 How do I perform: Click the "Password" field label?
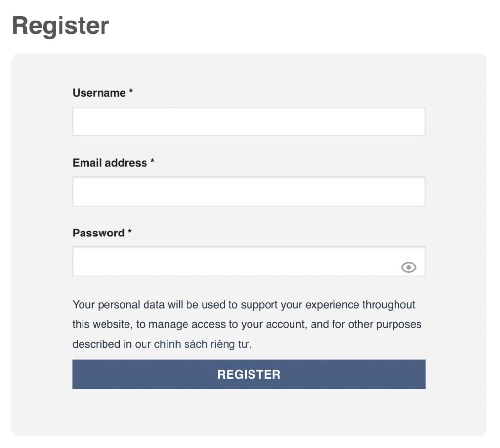coord(99,233)
